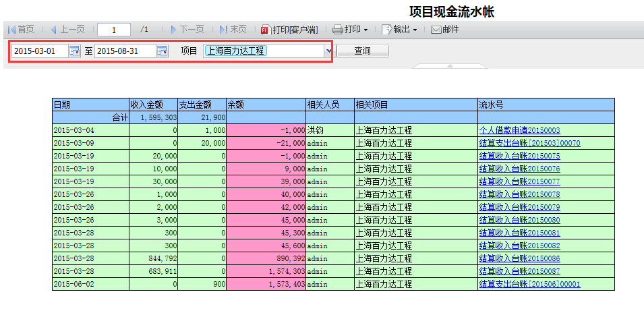Click income cell 30,000

tap(153, 181)
